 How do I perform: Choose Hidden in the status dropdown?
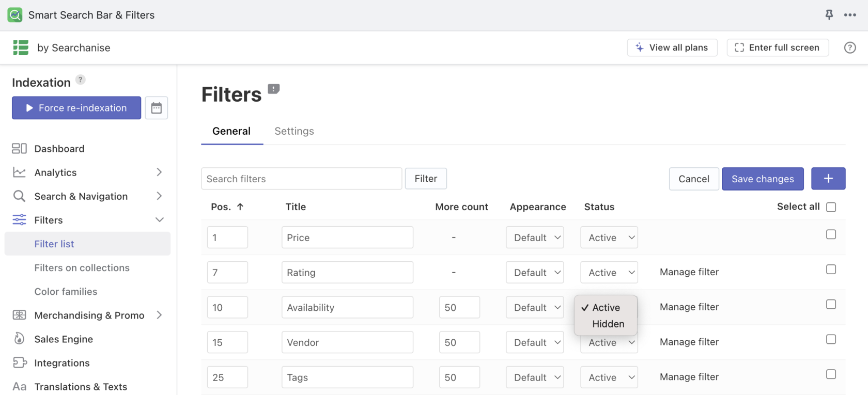click(608, 324)
